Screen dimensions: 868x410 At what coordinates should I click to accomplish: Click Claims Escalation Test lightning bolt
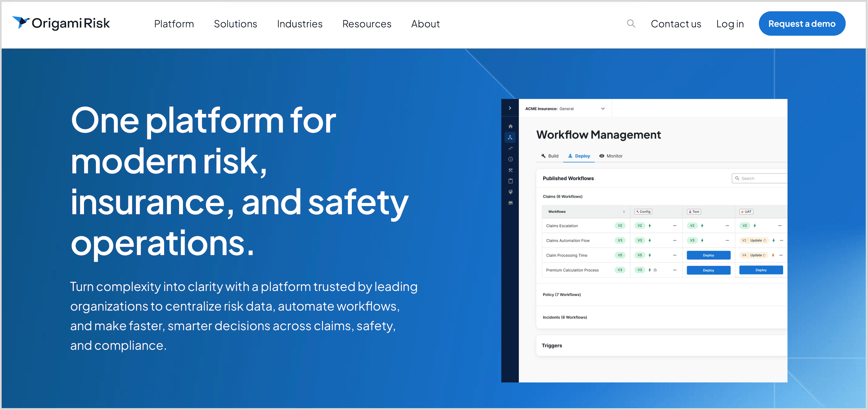[x=702, y=226]
